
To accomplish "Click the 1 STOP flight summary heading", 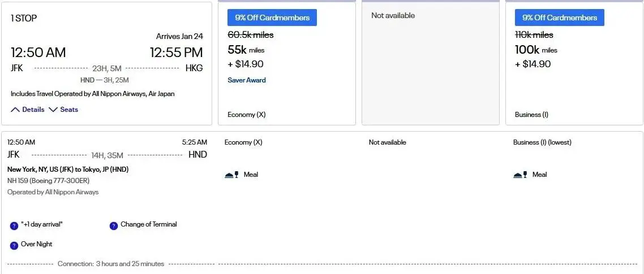I will pos(24,18).
